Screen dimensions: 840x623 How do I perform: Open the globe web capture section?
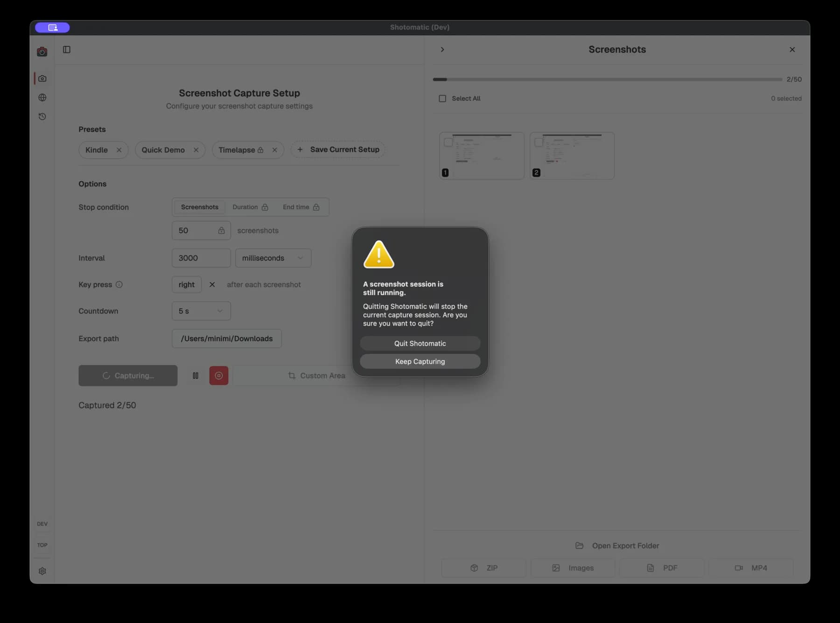tap(42, 98)
